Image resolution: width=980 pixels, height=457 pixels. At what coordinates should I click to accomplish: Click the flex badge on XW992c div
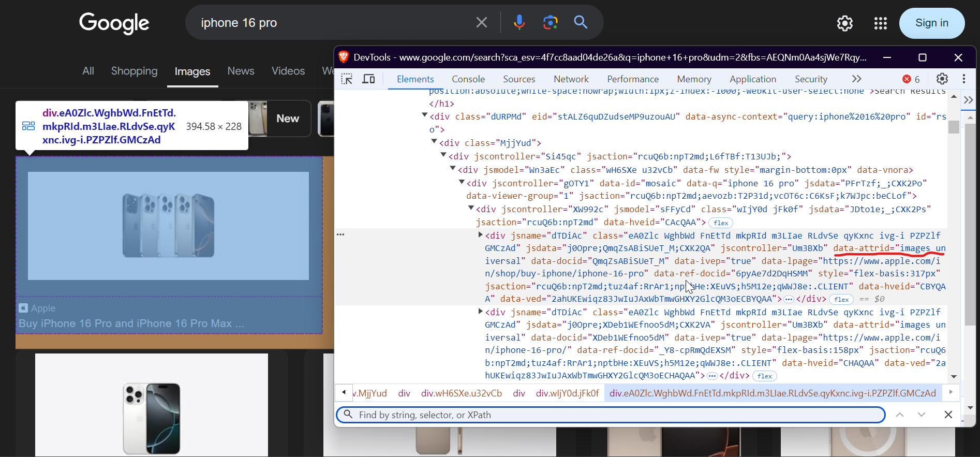(721, 223)
